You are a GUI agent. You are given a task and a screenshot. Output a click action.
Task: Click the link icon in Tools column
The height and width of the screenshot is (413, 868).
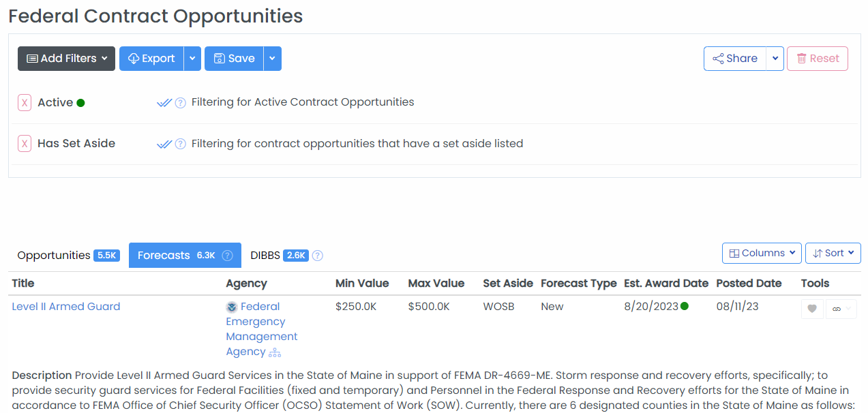pos(837,309)
